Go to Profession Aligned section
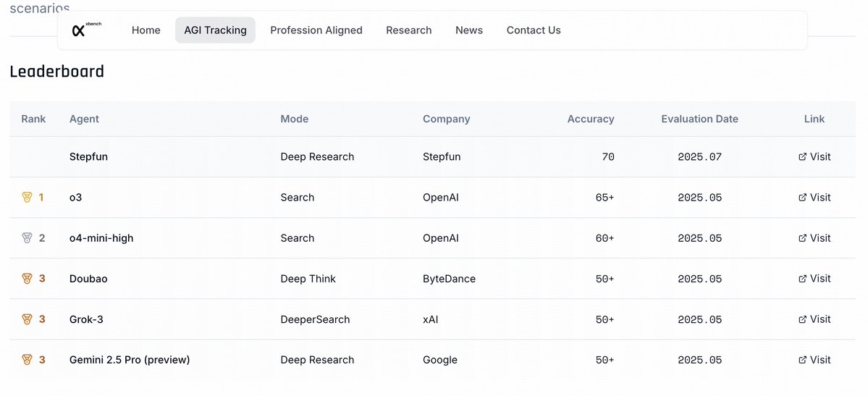Viewport: 868px width, 396px height. (316, 30)
